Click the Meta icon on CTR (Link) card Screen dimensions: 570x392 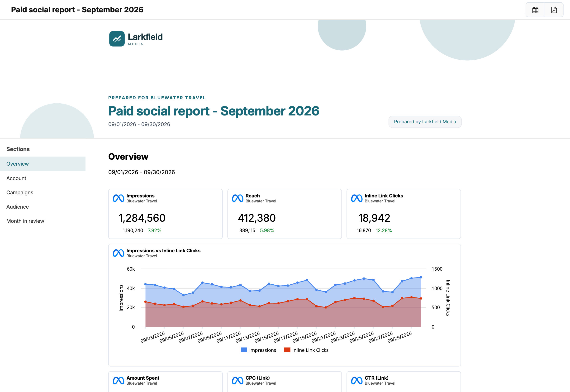tap(356, 380)
